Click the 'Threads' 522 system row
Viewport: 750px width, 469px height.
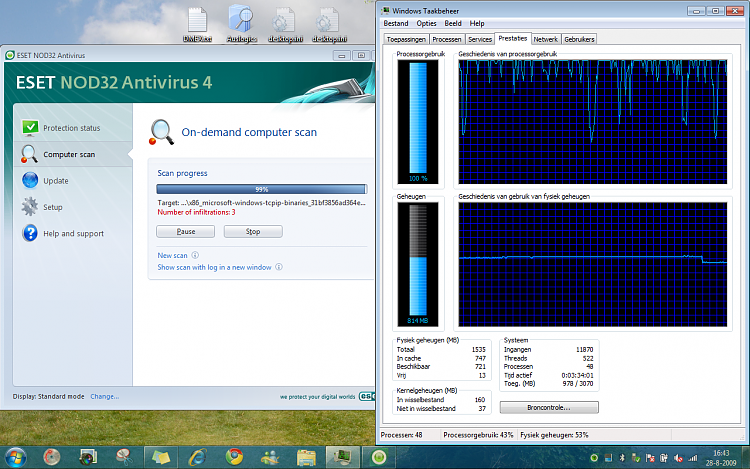tap(549, 358)
